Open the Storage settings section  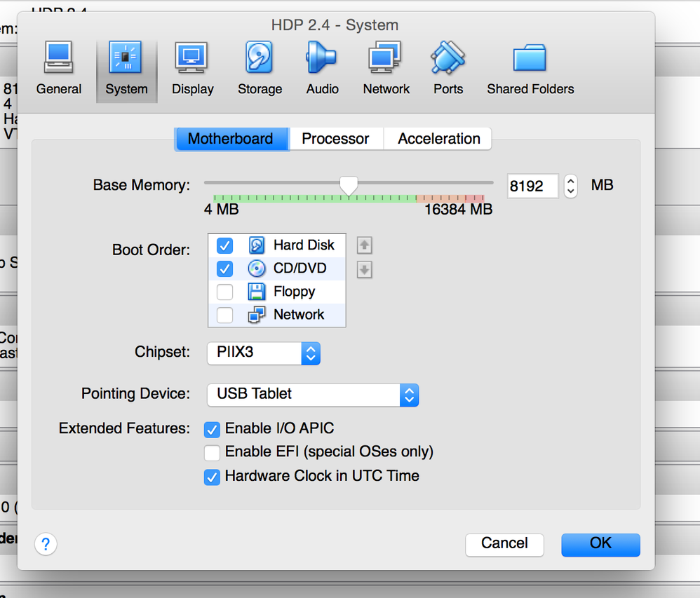pos(260,69)
